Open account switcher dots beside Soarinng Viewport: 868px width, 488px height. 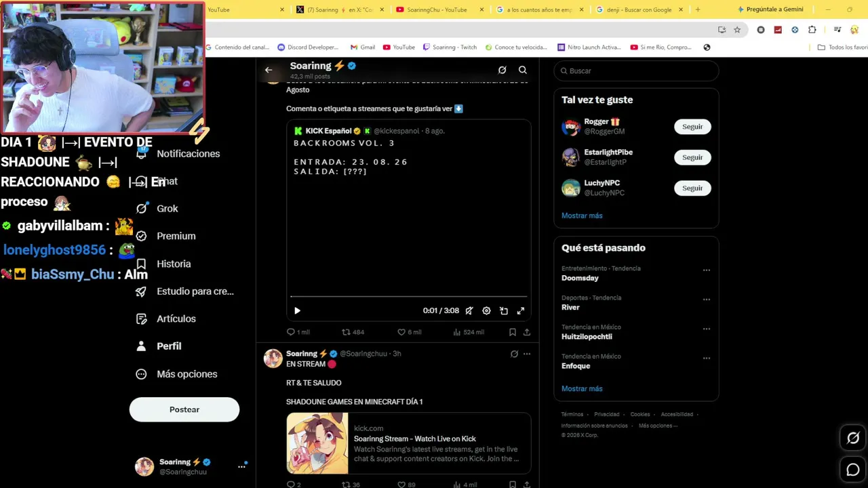pyautogui.click(x=241, y=466)
